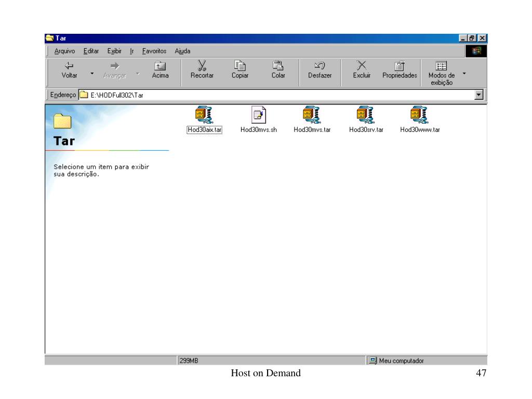Click the address field path E:\HODFull302\Tar

click(x=117, y=95)
